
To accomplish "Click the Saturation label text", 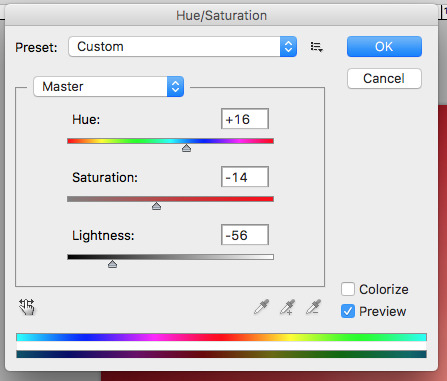I will tap(105, 177).
